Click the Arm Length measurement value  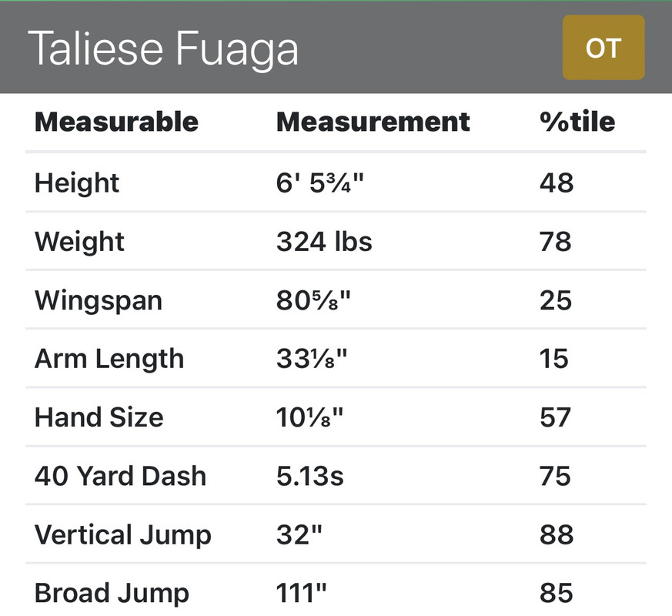(x=312, y=359)
